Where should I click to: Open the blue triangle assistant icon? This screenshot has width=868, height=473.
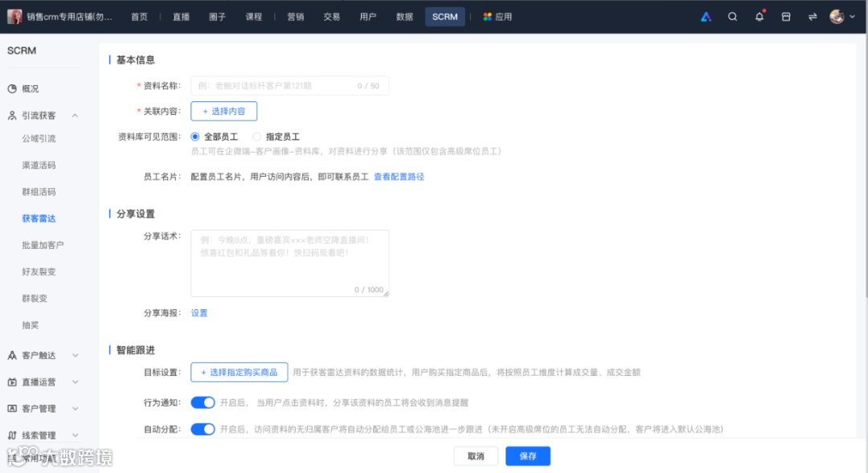pos(706,17)
